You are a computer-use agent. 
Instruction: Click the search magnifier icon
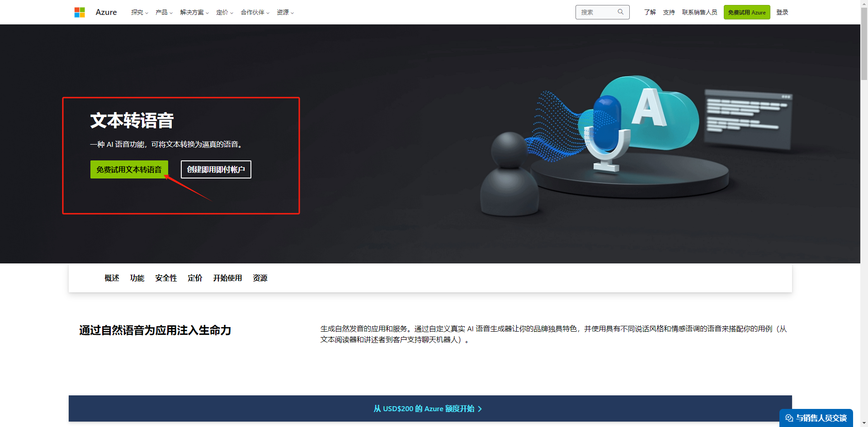click(621, 12)
